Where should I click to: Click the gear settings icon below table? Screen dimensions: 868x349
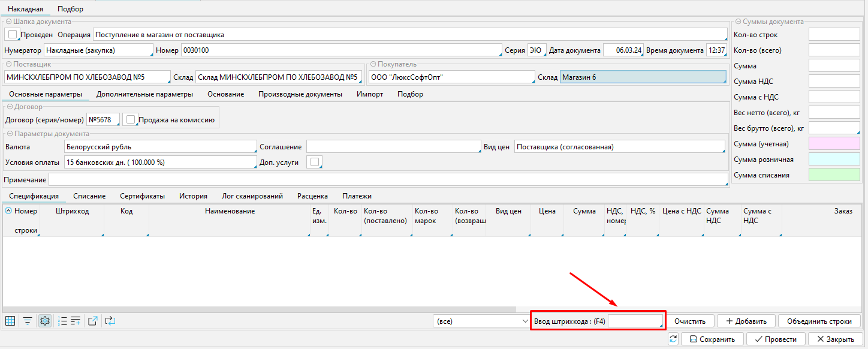(x=45, y=321)
